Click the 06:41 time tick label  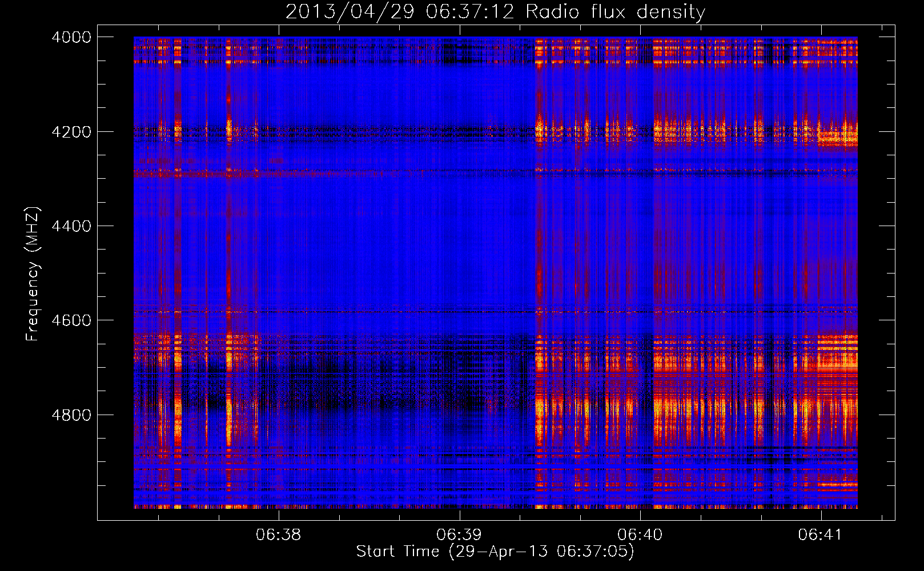pos(821,535)
